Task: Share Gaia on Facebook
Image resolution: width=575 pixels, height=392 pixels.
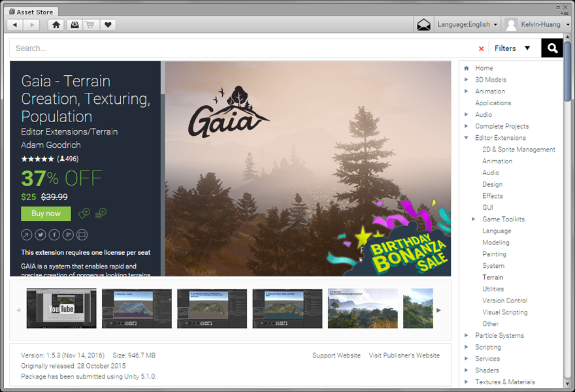Action: [x=54, y=235]
